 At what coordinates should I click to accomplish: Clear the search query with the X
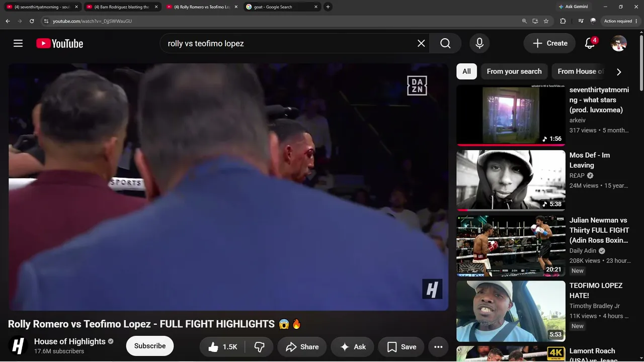[421, 43]
